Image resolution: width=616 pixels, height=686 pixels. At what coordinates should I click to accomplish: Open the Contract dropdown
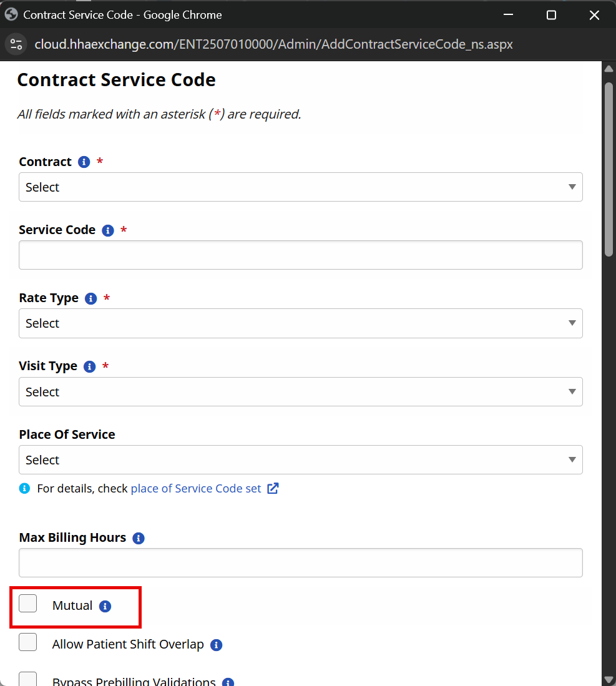300,187
